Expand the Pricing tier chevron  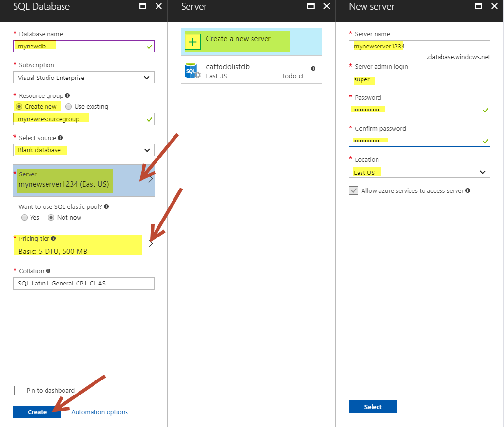[150, 244]
